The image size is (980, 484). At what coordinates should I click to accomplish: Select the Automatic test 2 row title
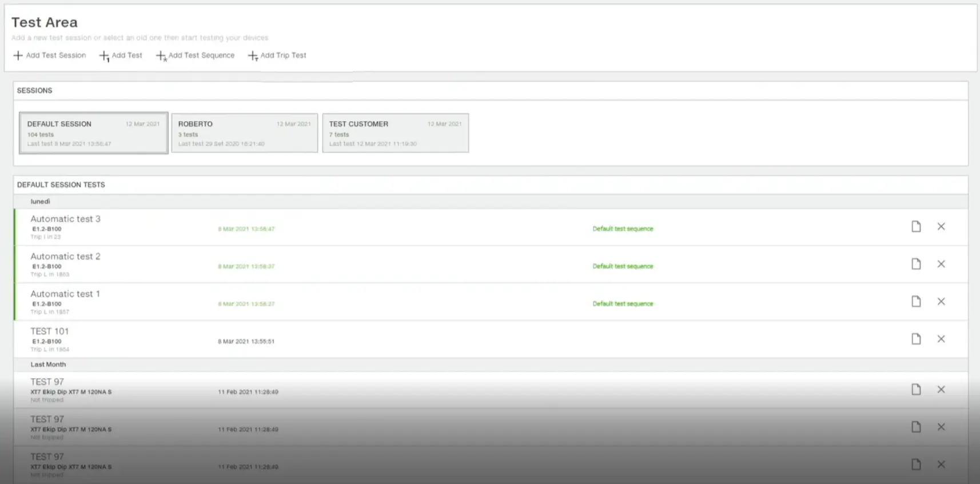coord(65,257)
